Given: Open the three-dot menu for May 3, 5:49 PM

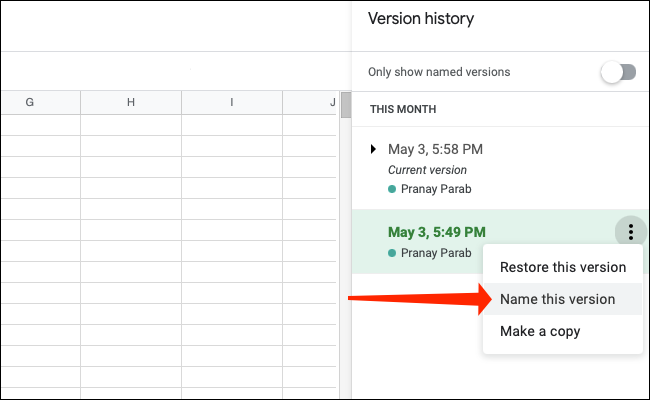Looking at the screenshot, I should [x=631, y=232].
